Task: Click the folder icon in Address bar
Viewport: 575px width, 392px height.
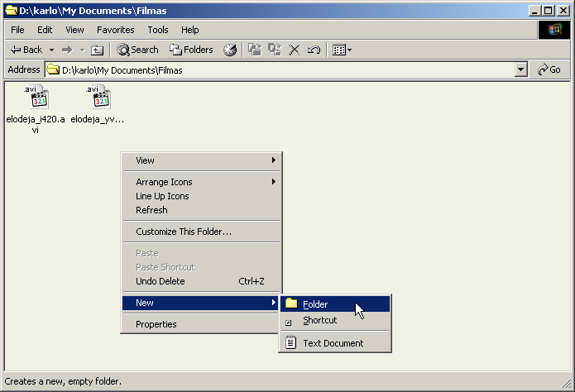Action: (53, 69)
